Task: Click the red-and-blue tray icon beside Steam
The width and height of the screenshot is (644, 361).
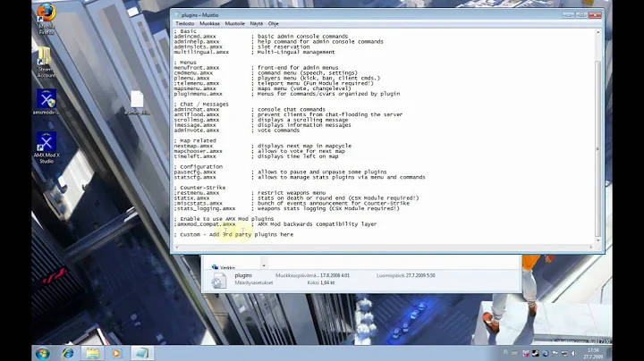Action: pyautogui.click(x=526, y=353)
